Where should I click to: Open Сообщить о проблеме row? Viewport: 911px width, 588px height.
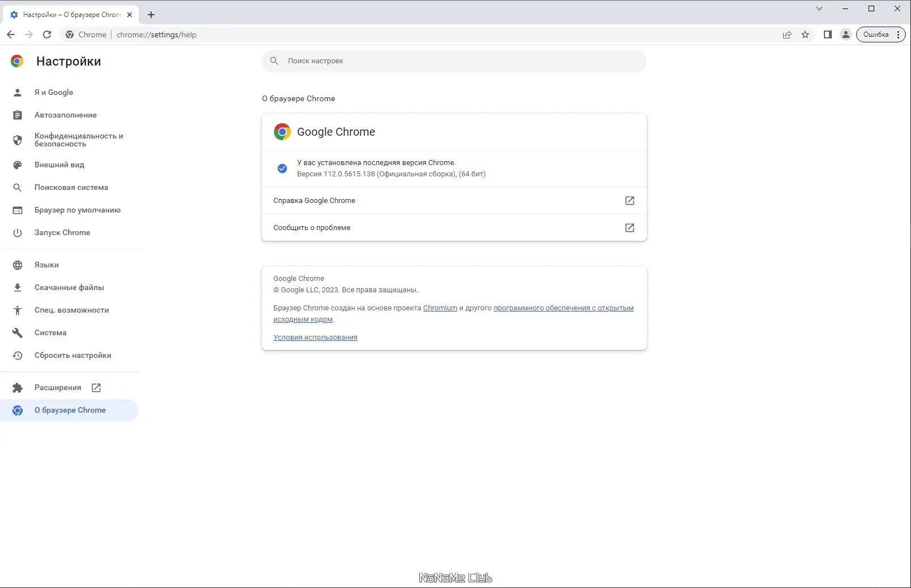click(454, 227)
